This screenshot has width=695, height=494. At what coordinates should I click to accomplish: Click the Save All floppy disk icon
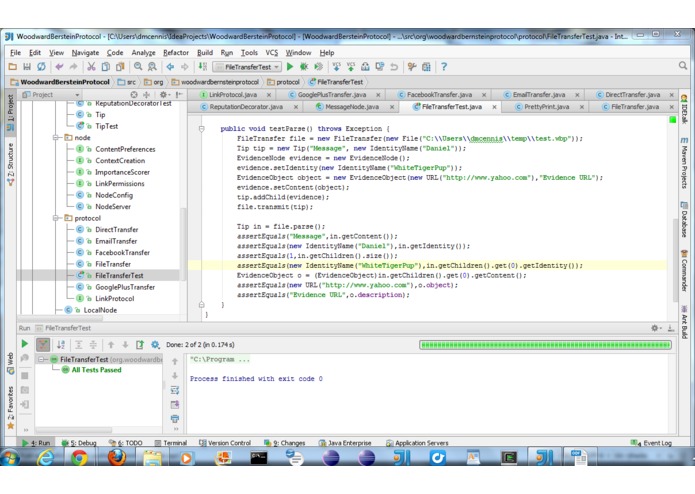(x=27, y=67)
